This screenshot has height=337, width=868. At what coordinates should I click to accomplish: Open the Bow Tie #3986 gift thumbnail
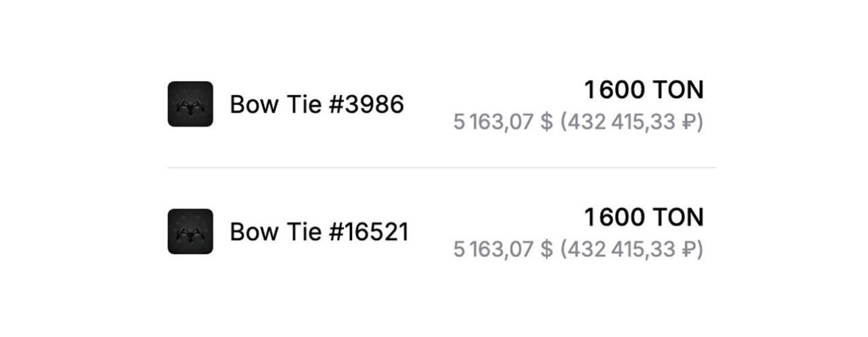point(191,104)
